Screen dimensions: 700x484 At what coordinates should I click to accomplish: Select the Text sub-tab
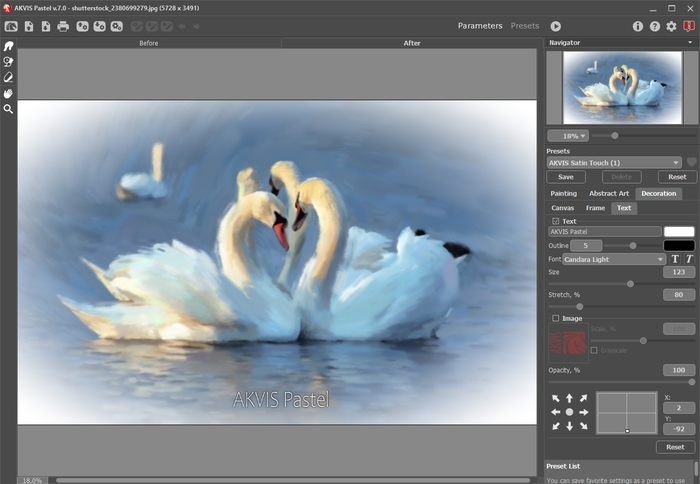[x=624, y=208]
